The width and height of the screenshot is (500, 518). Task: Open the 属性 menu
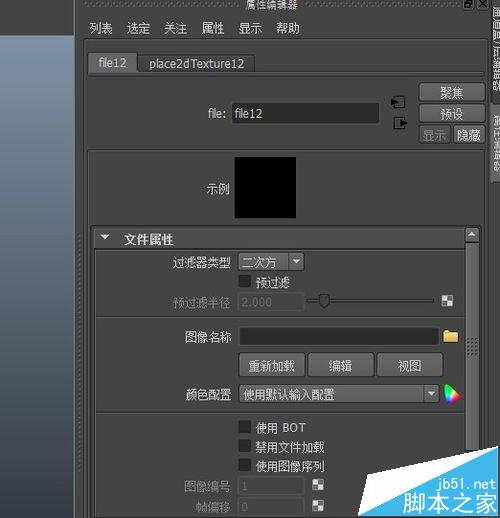pyautogui.click(x=213, y=28)
